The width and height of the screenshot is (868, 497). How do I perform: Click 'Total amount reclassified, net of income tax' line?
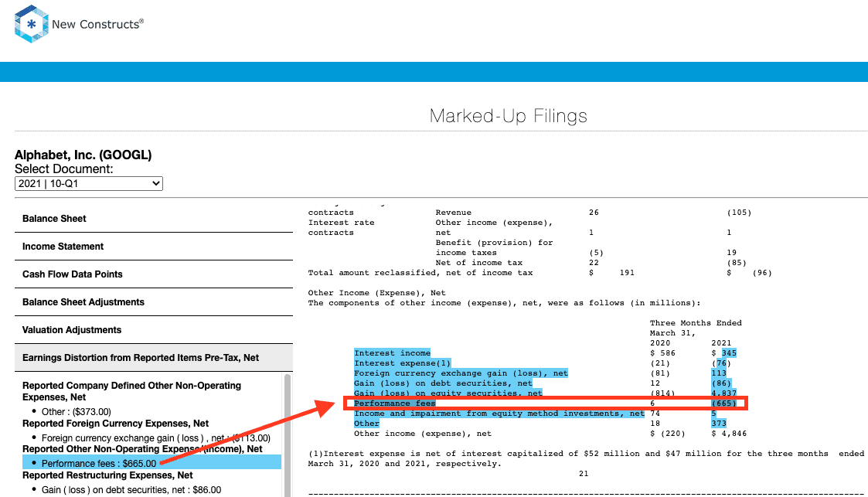(420, 273)
